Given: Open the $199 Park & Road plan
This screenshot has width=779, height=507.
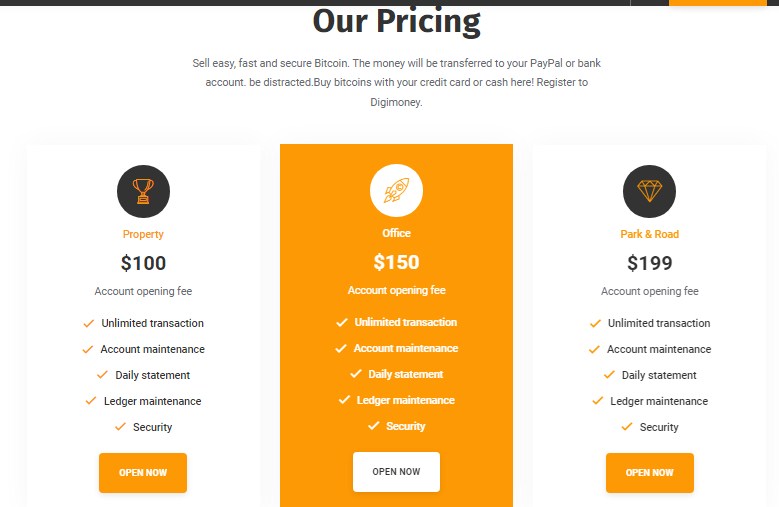Looking at the screenshot, I should click(x=650, y=473).
